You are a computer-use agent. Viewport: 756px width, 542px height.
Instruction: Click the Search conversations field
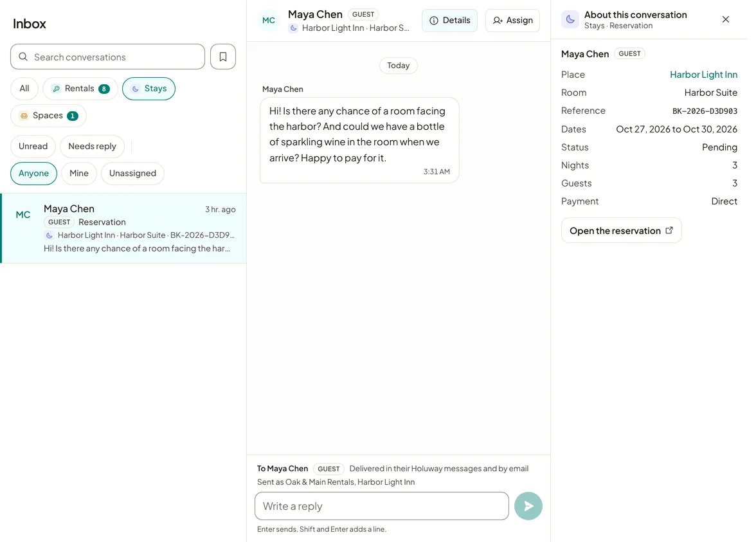tap(107, 57)
